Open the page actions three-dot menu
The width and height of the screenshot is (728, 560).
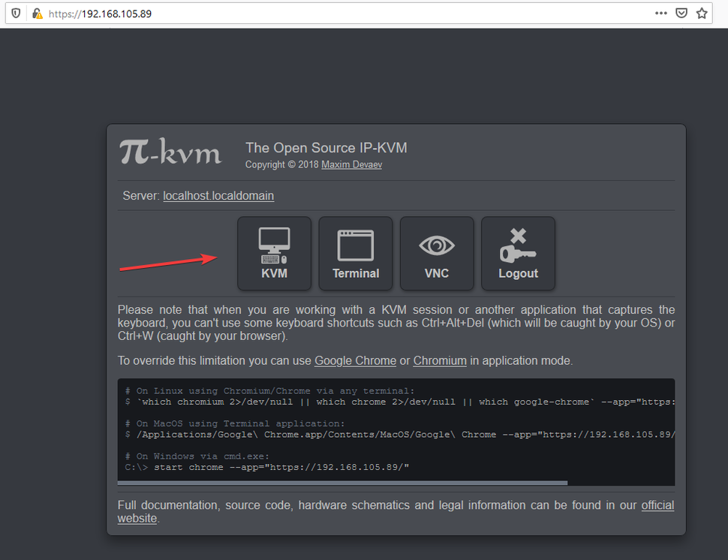point(661,13)
